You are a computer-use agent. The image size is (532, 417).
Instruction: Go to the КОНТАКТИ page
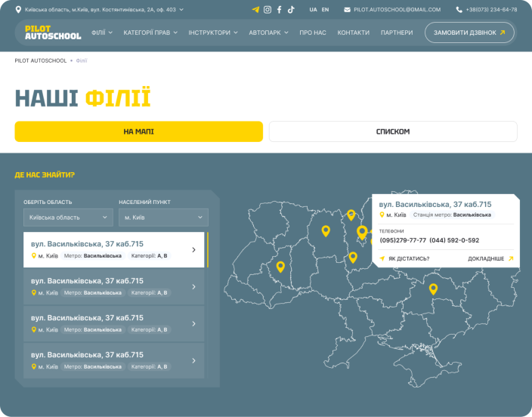(x=353, y=32)
